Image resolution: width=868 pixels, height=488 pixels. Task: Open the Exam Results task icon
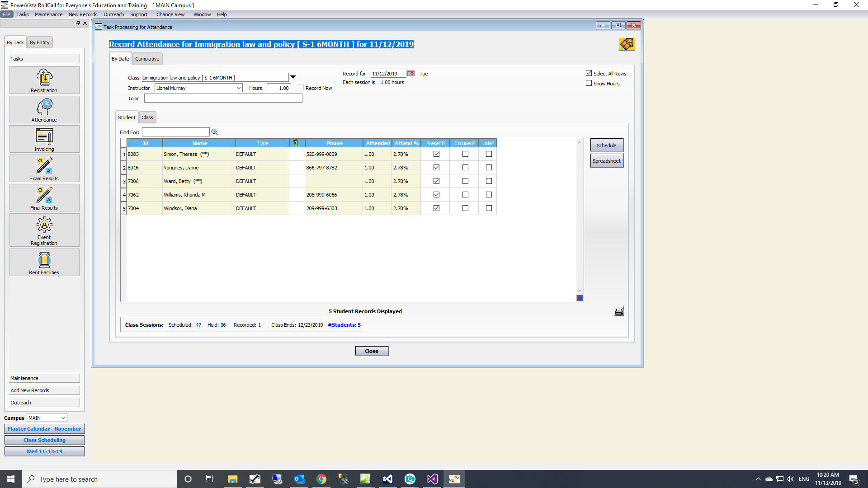point(44,169)
